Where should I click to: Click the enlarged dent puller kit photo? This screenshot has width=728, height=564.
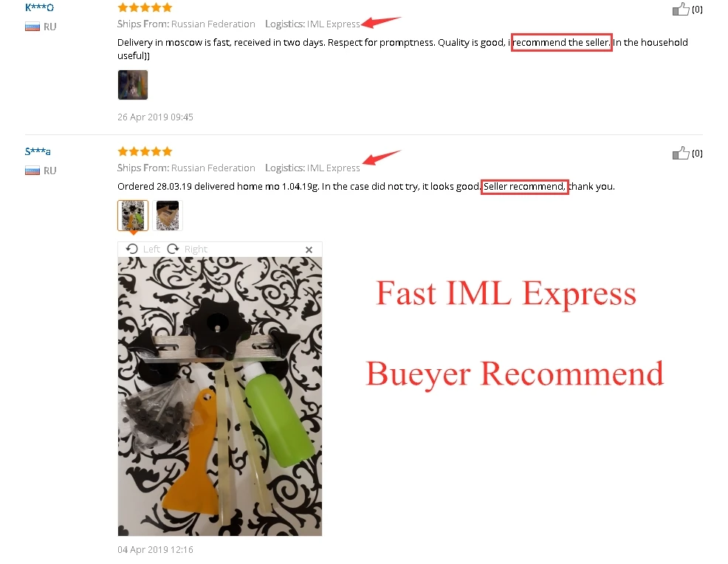(x=219, y=396)
